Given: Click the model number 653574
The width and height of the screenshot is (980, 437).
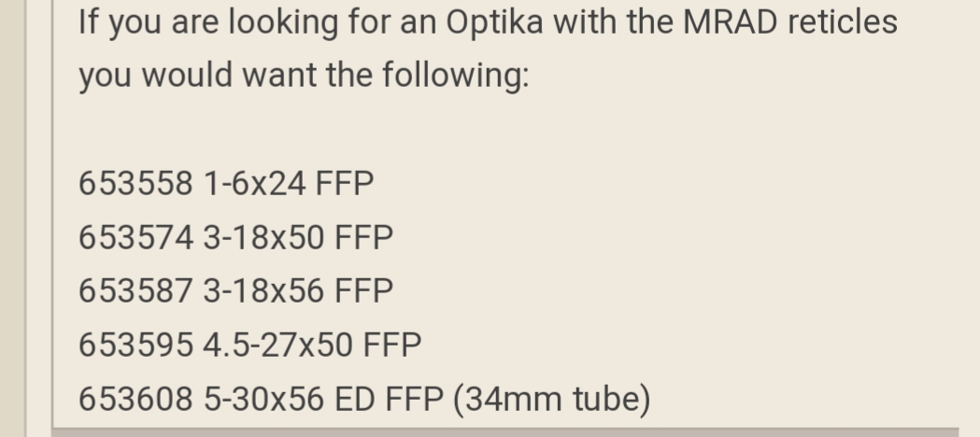Looking at the screenshot, I should pyautogui.click(x=135, y=238).
